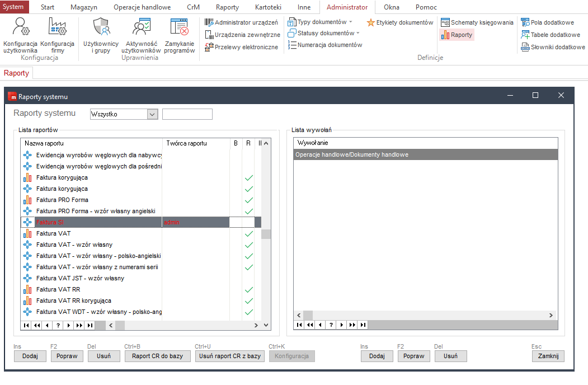Open Tabele dodatkowe

click(551, 35)
